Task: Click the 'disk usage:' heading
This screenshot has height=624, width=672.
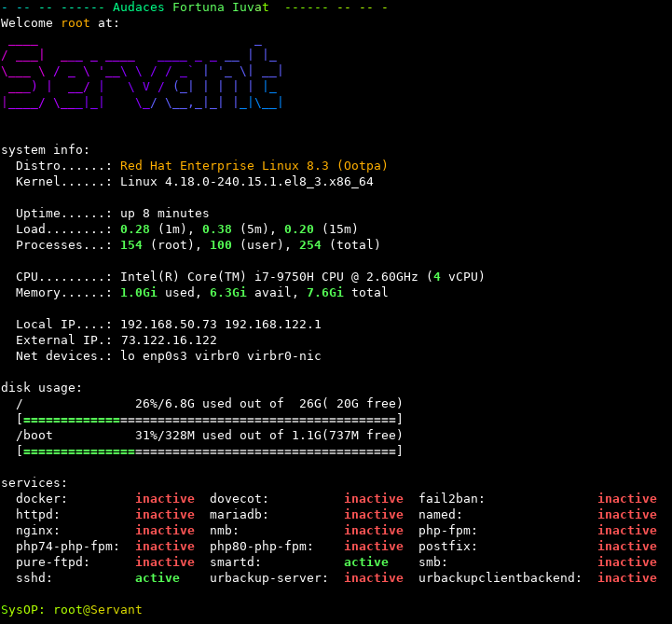Action: click(x=41, y=388)
